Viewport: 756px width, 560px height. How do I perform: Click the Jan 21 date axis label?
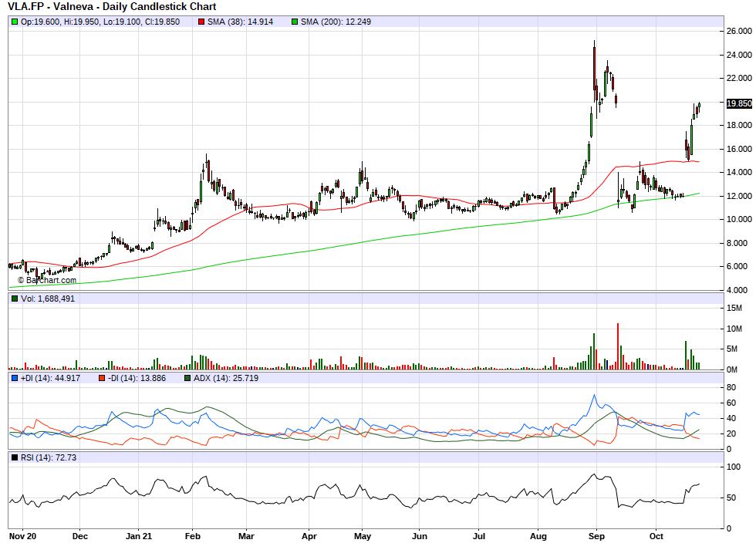pyautogui.click(x=139, y=536)
